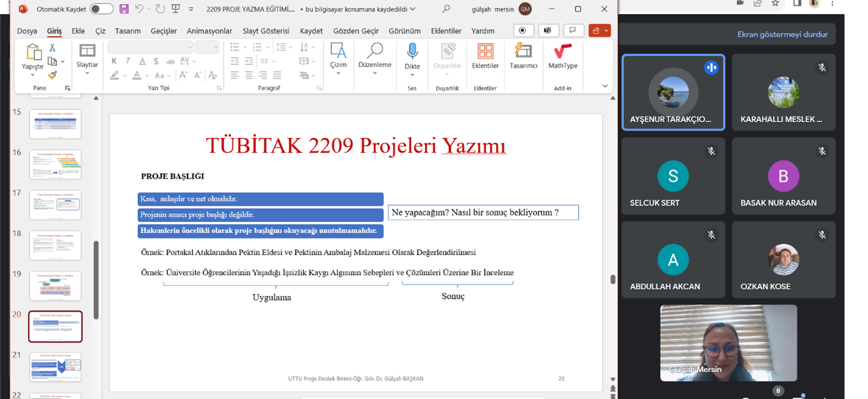Expand the Yapıştır paste options arrow

pos(32,75)
